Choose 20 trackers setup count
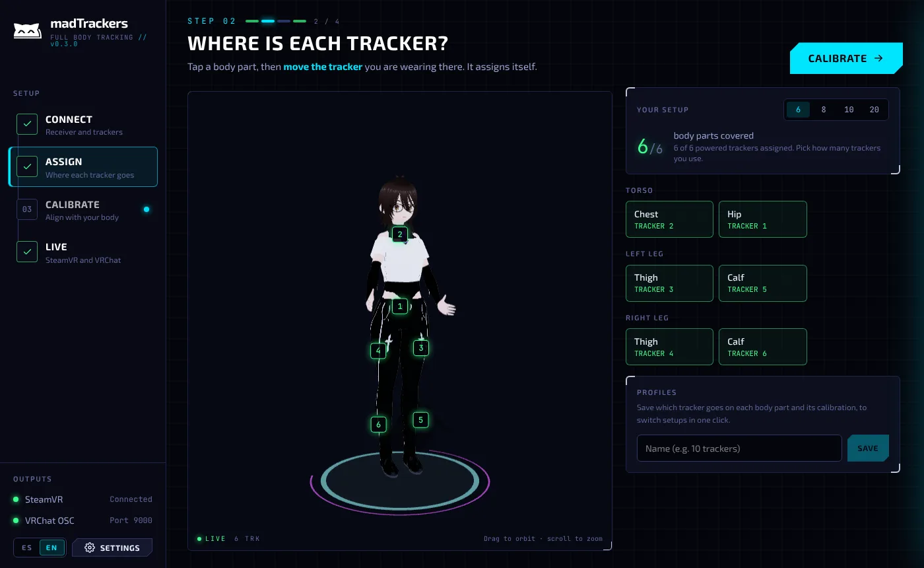Viewport: 924px width, 568px height. [874, 110]
